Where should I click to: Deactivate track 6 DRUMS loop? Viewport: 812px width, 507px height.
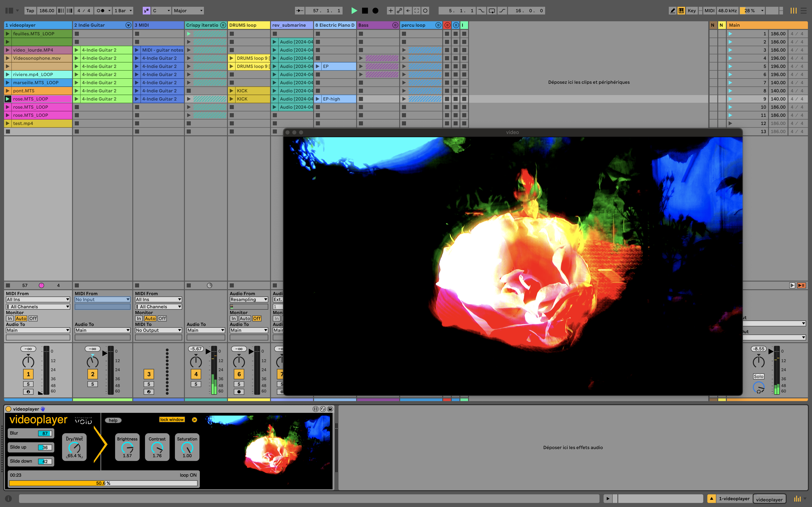click(239, 374)
